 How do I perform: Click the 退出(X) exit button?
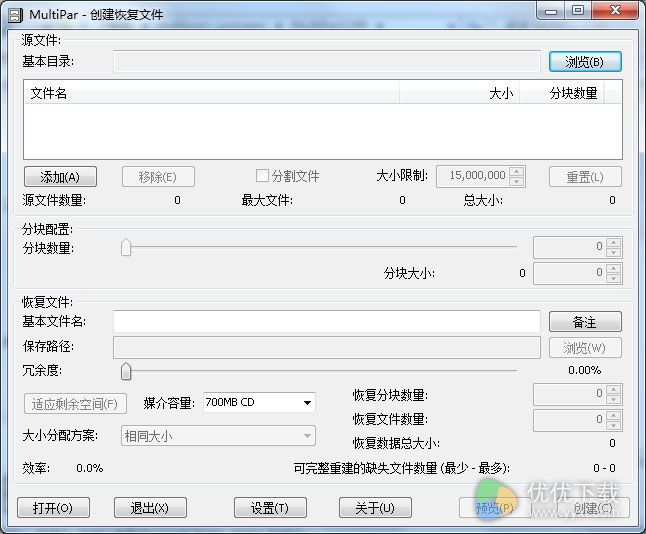[x=150, y=508]
